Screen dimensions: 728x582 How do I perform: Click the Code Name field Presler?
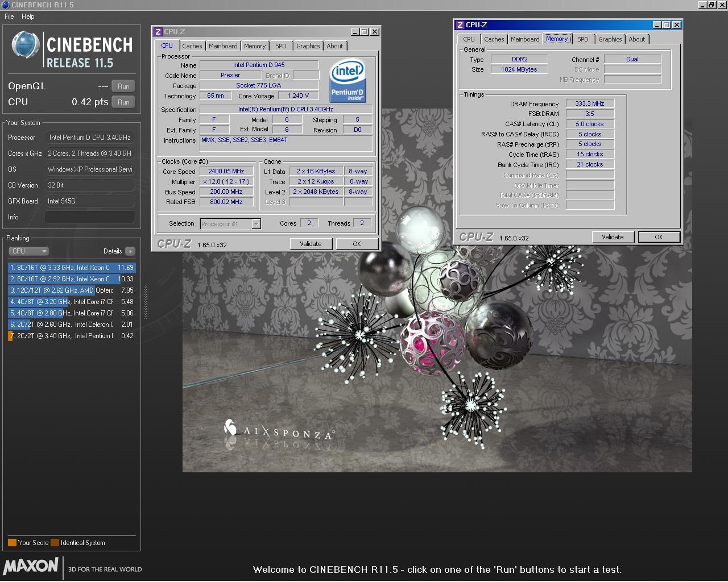coord(230,76)
